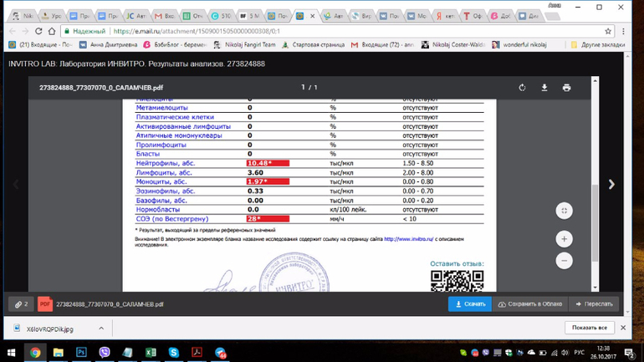This screenshot has width=644, height=362.
Task: Click Показать все downloads button
Action: [589, 328]
